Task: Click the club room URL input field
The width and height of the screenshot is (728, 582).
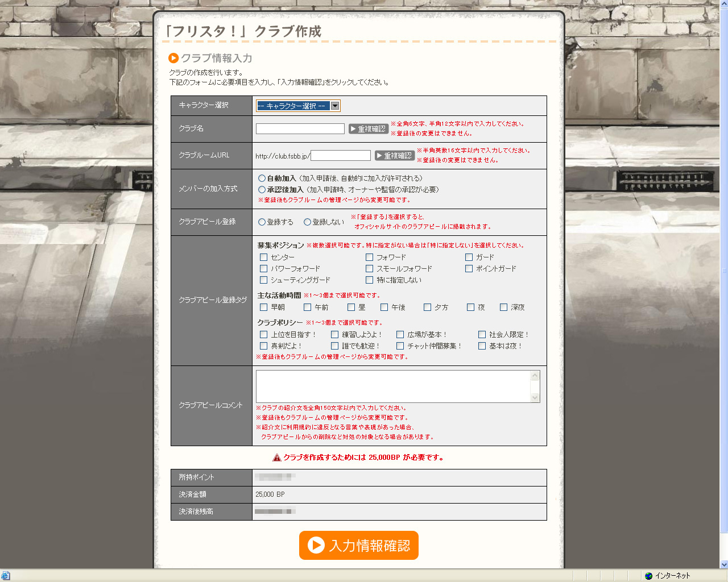Action: click(341, 156)
